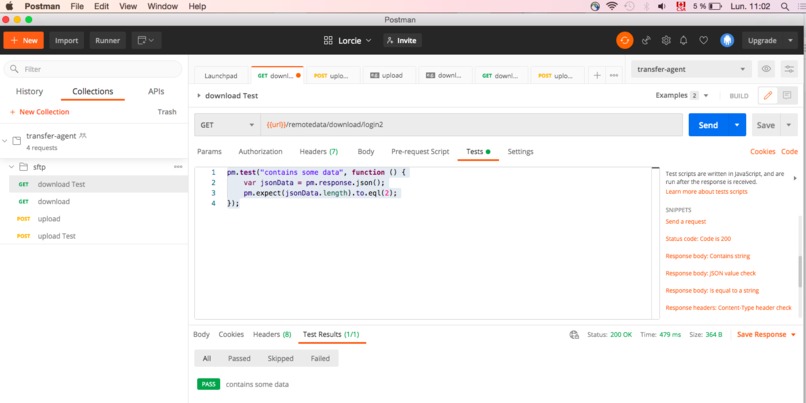
Task: Open the Upgrade dropdown arrow
Action: click(x=791, y=40)
